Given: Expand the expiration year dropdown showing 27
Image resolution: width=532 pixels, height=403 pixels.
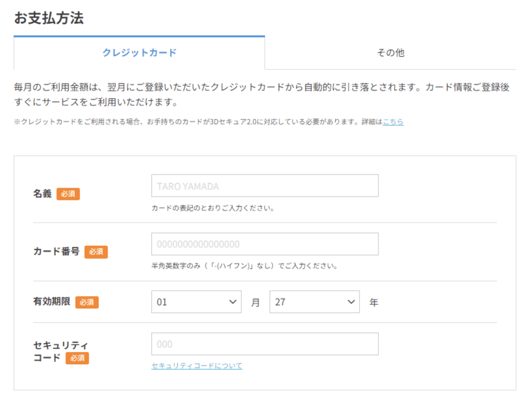Looking at the screenshot, I should tap(314, 302).
